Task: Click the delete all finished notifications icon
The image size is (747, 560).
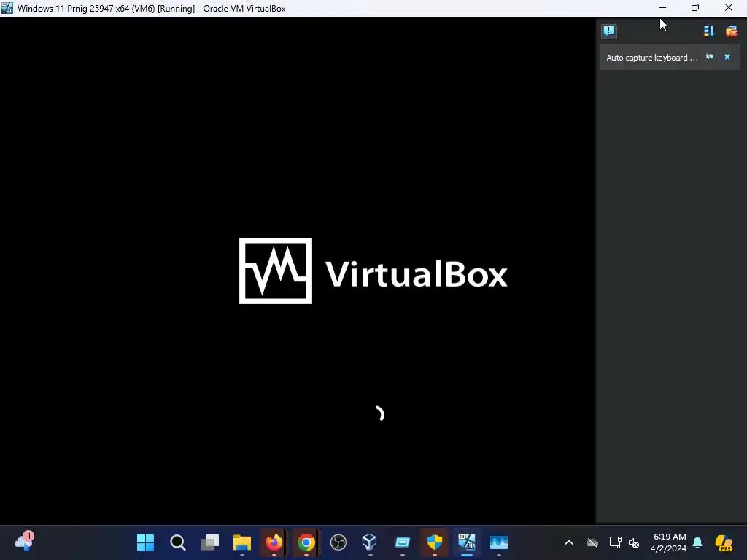Action: click(x=731, y=31)
